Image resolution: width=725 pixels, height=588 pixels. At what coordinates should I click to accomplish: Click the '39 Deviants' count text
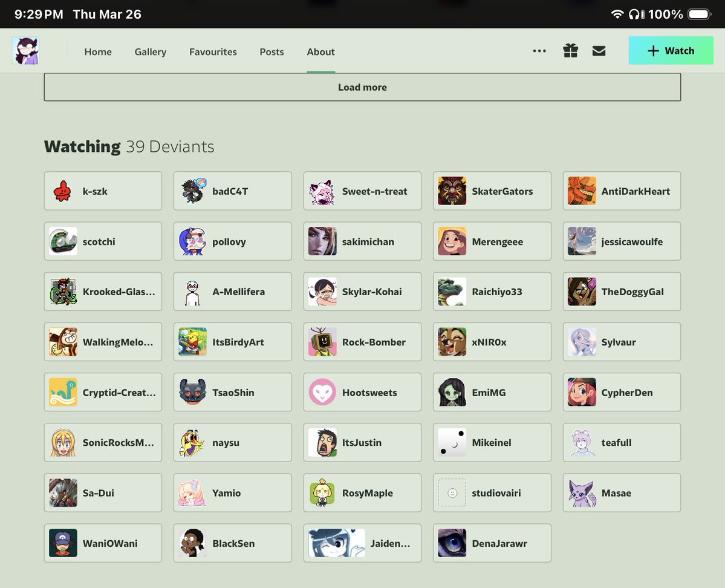pyautogui.click(x=170, y=146)
